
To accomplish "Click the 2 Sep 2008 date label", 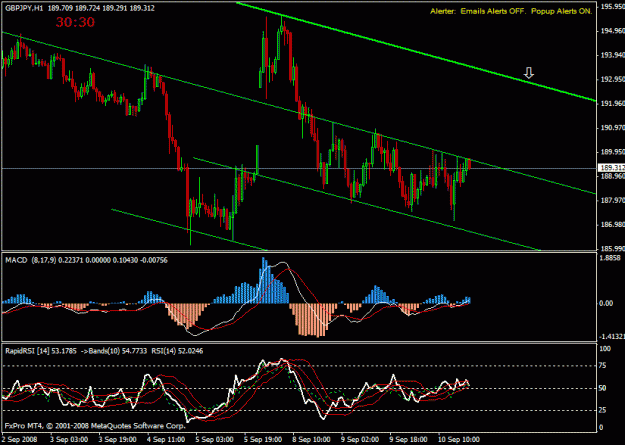I will coord(19,439).
